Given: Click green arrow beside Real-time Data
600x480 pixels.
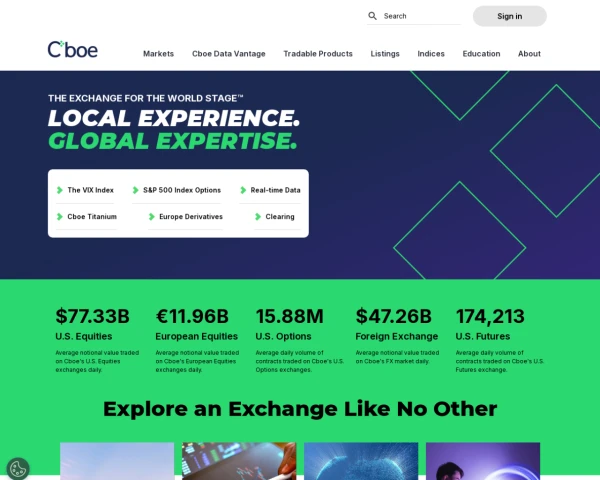Looking at the screenshot, I should click(x=243, y=190).
